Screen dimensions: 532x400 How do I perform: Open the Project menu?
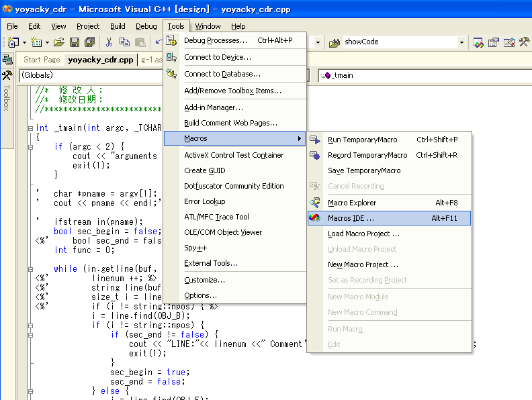point(88,26)
